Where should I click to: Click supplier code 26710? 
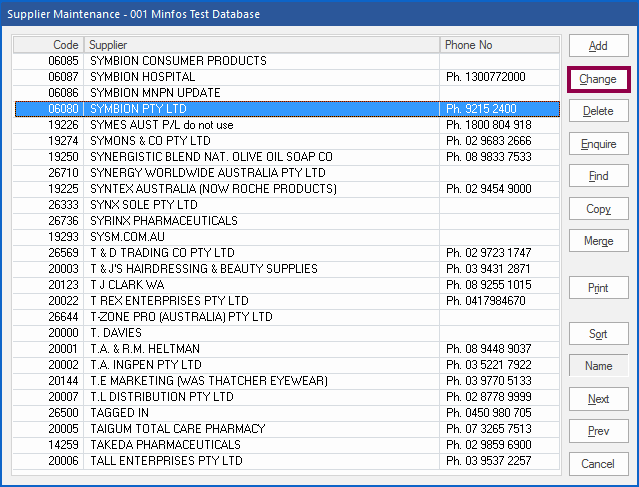[x=63, y=173]
